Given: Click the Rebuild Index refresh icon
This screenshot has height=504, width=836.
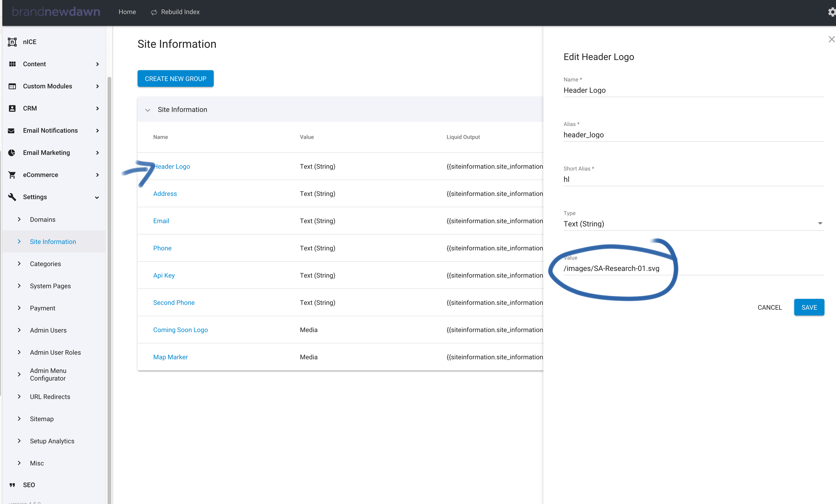Looking at the screenshot, I should (154, 12).
